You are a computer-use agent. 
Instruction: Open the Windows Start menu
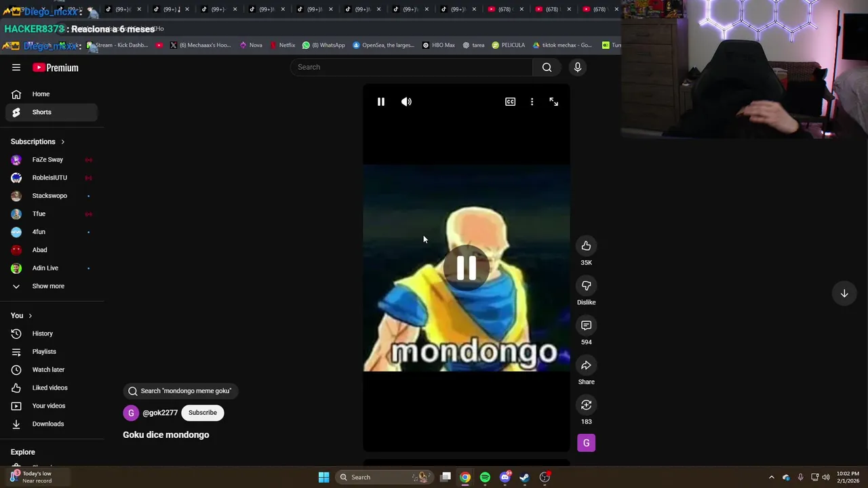click(324, 477)
